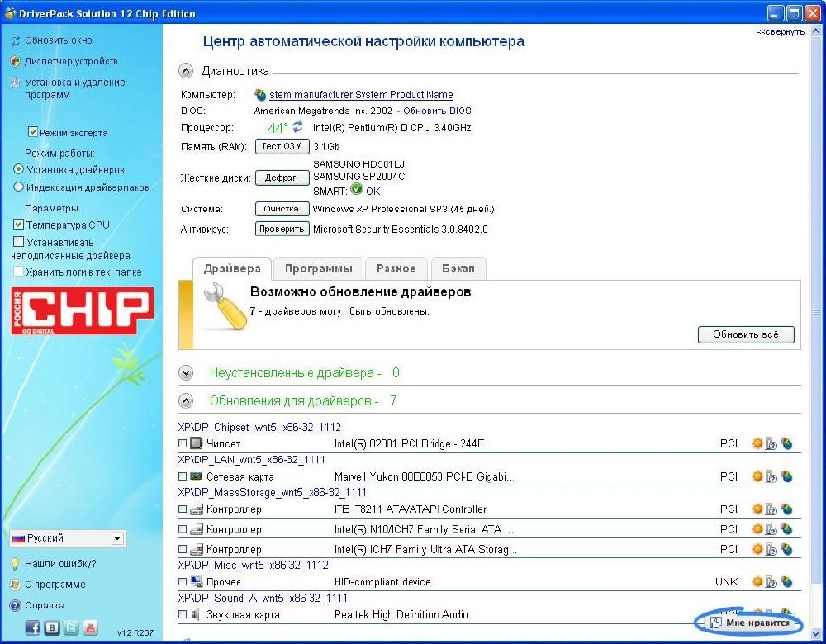826x644 pixels.
Task: Open the VK social network icon
Action: (52, 627)
